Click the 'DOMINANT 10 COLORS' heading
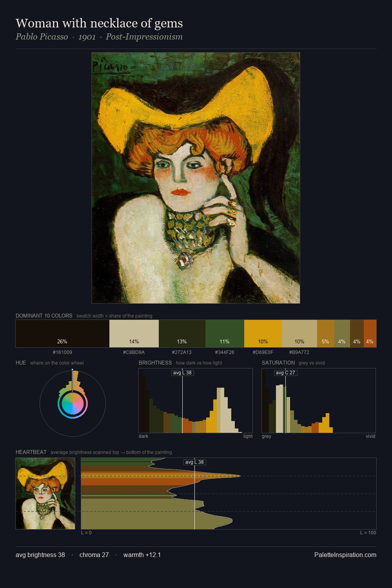 [44, 316]
